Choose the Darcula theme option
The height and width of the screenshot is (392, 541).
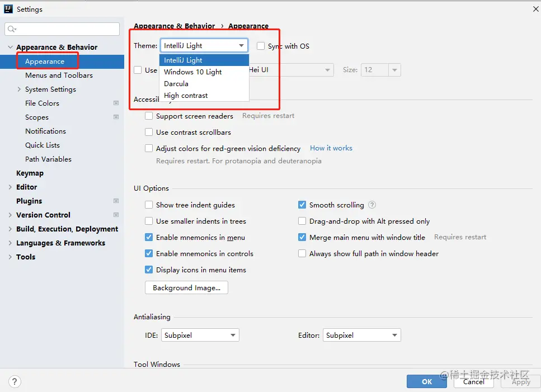coord(204,83)
